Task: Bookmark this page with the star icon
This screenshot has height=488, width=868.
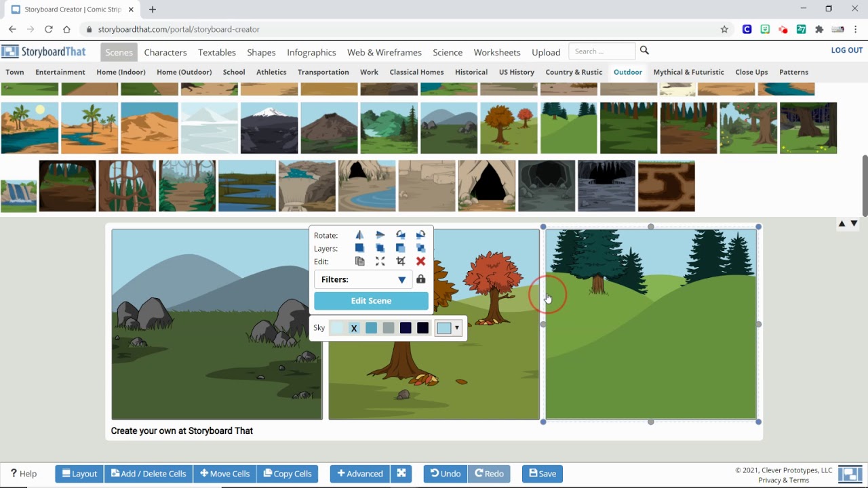Action: click(x=724, y=29)
